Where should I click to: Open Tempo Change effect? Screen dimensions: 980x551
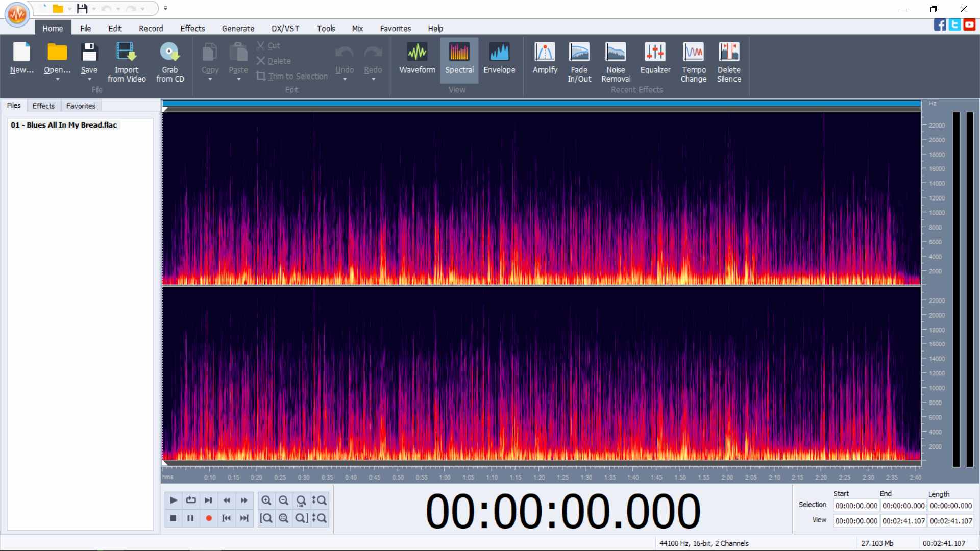click(x=693, y=62)
